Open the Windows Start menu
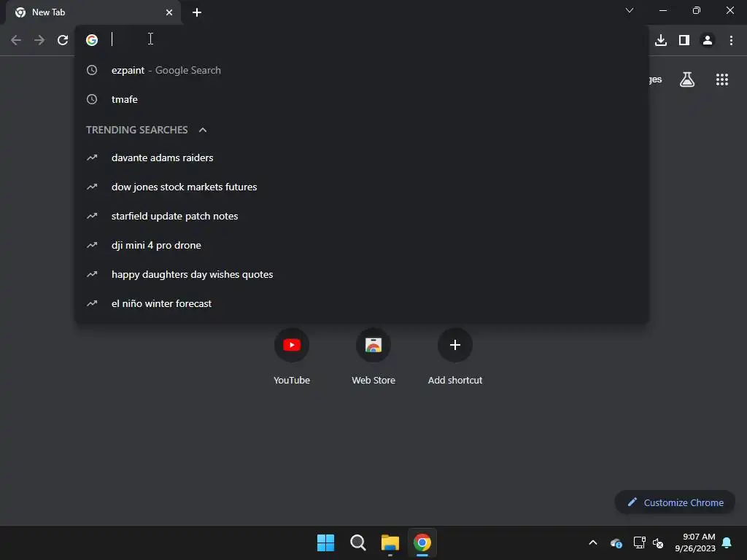 326,542
